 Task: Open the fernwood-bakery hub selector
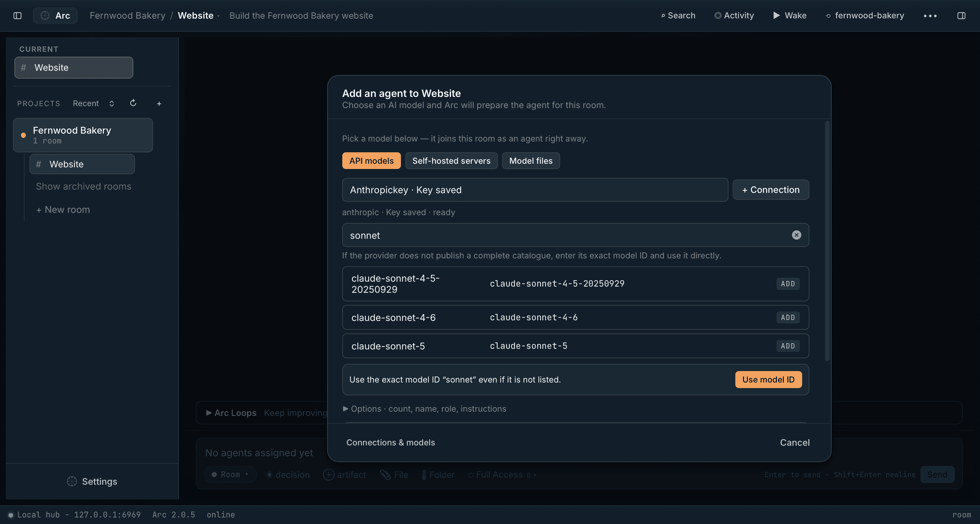tap(864, 16)
